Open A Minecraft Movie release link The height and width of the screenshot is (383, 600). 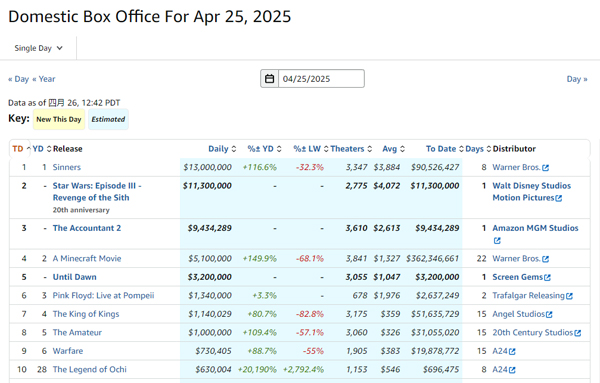click(x=87, y=259)
